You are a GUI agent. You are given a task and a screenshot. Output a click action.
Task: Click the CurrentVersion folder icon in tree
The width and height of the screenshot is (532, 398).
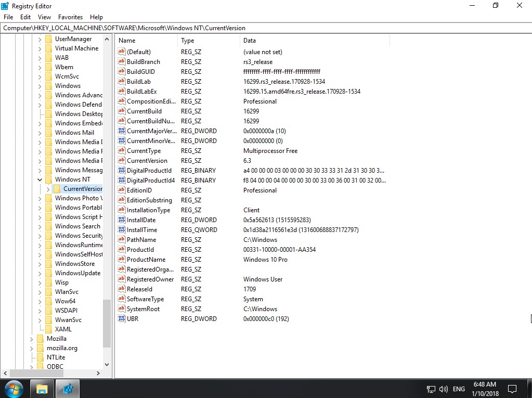[x=57, y=189]
